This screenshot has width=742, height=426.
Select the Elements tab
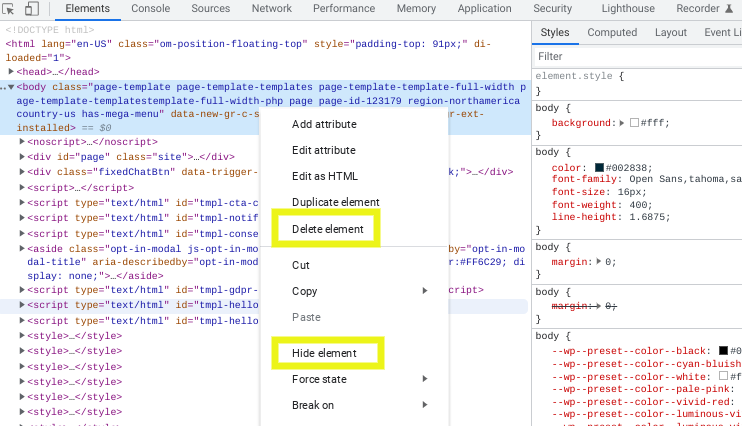pyautogui.click(x=88, y=9)
